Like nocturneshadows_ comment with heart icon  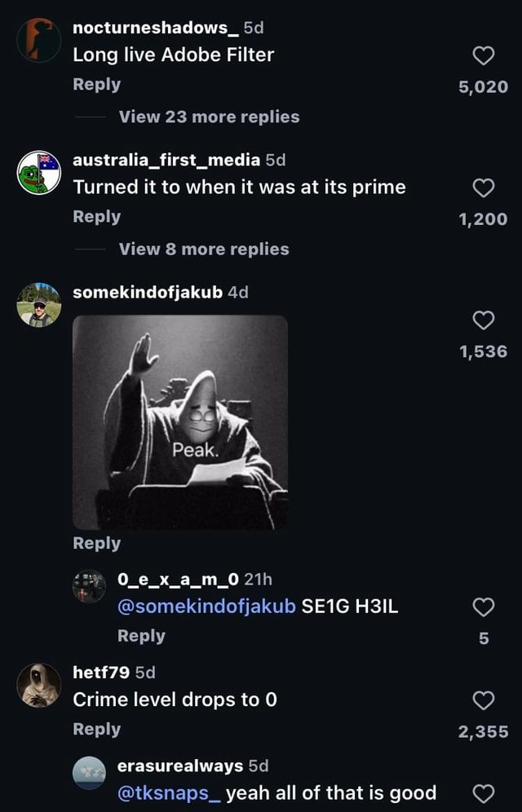click(484, 55)
